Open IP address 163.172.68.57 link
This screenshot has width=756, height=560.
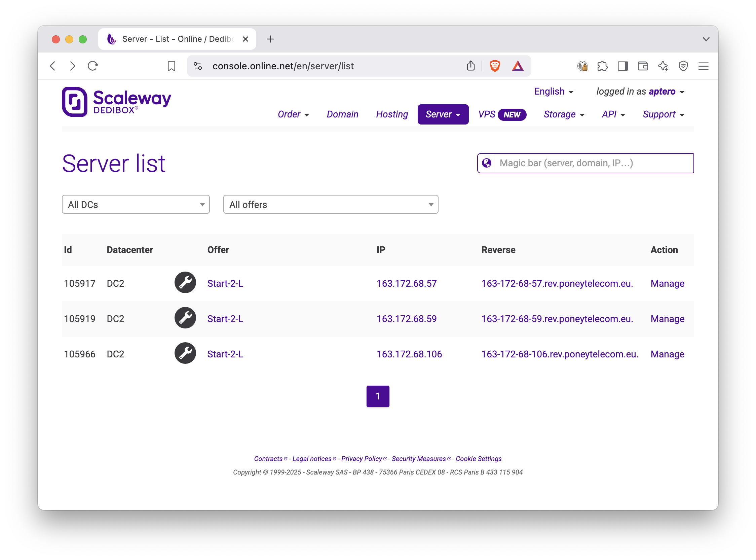pos(407,283)
